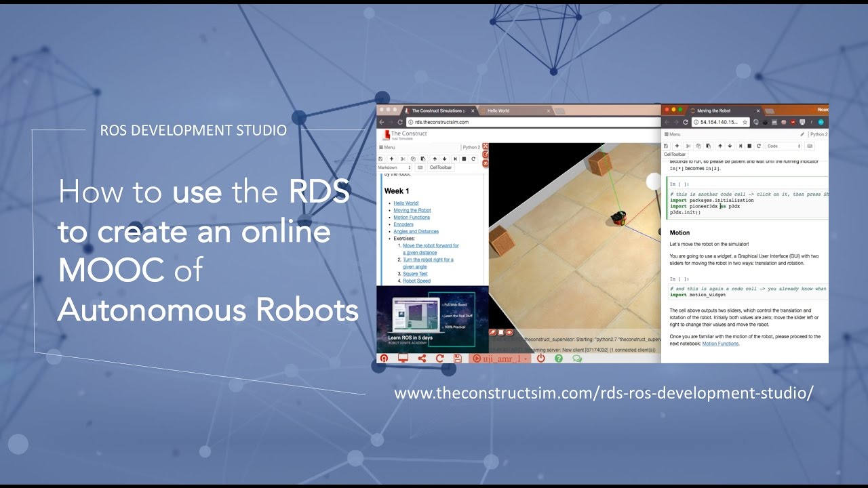Reload the 54.154.140.15 page

pos(686,122)
